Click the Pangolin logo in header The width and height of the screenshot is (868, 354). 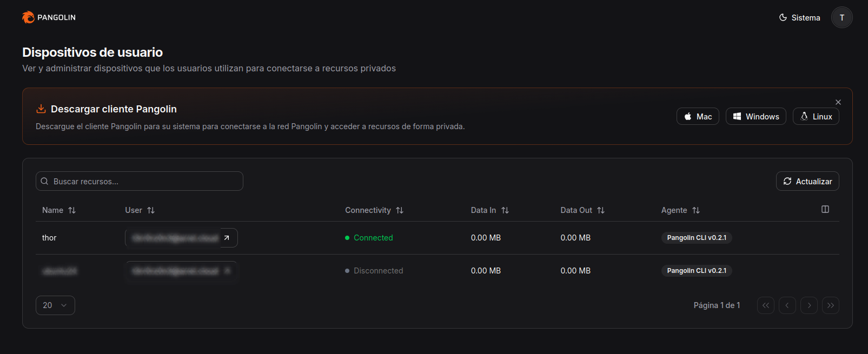(49, 17)
